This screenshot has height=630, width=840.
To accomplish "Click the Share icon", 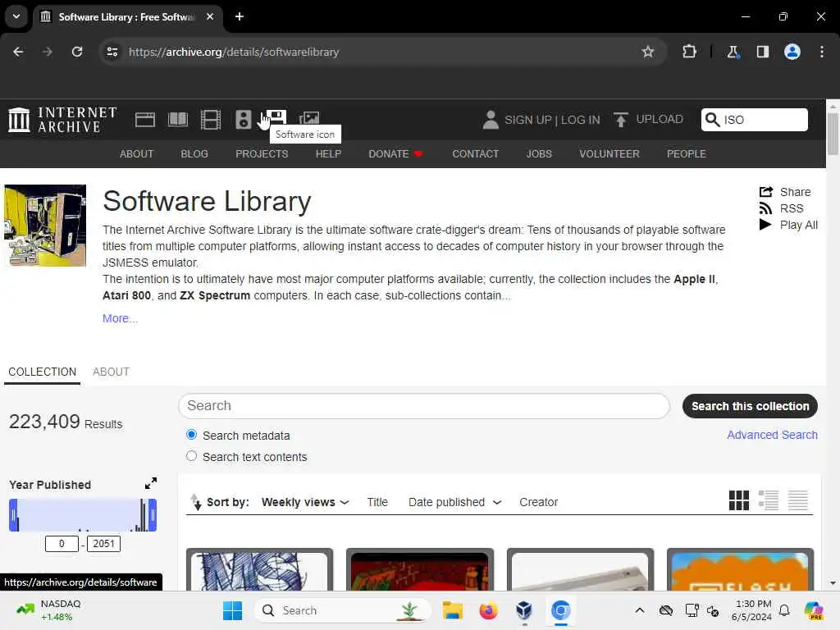I will coord(766,192).
